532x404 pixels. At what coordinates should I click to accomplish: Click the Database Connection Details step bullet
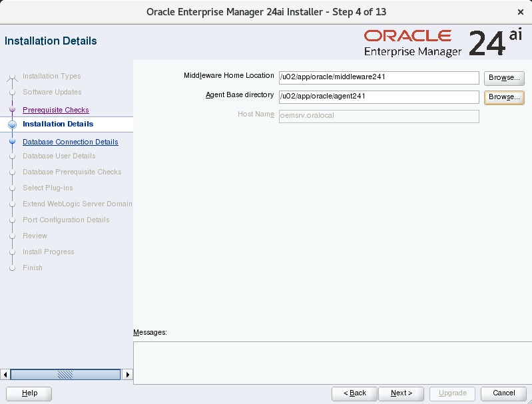coord(12,142)
